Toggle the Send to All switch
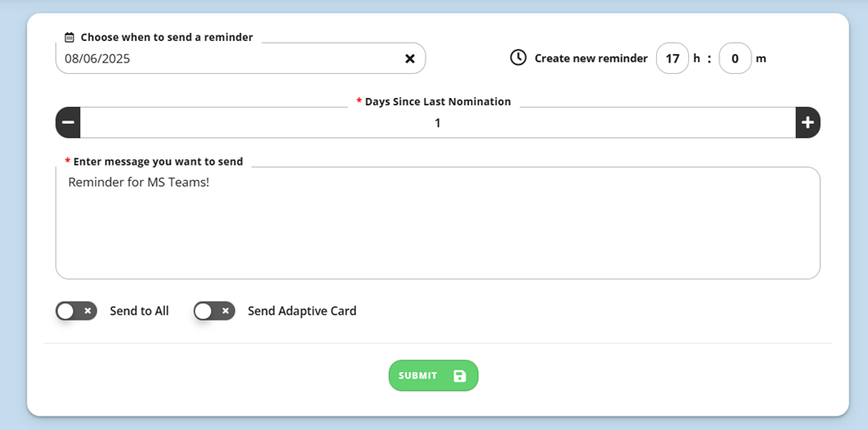Image resolution: width=868 pixels, height=430 pixels. tap(77, 311)
